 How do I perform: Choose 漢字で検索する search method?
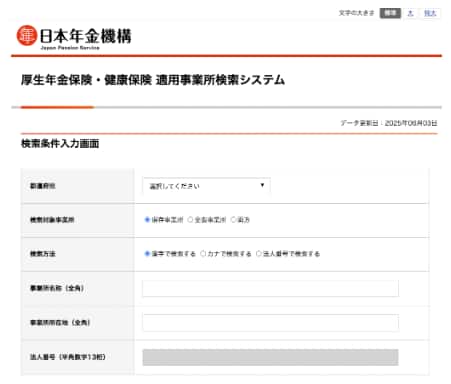click(x=147, y=254)
